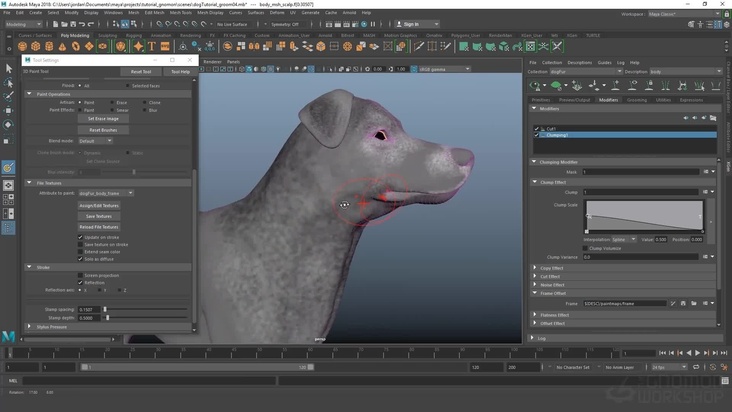
Task: Click the Maya logo icon at bottom left
Action: 9,336
